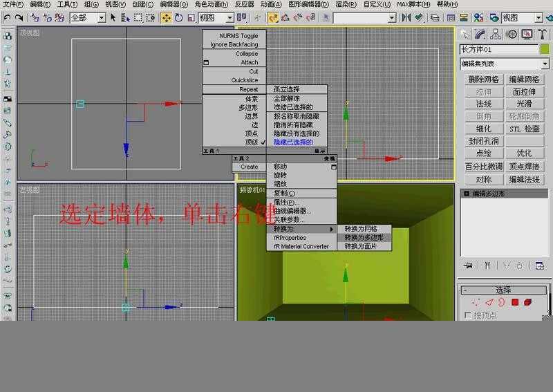
Task: Click the Redo arrow in toolbar
Action: (x=19, y=17)
